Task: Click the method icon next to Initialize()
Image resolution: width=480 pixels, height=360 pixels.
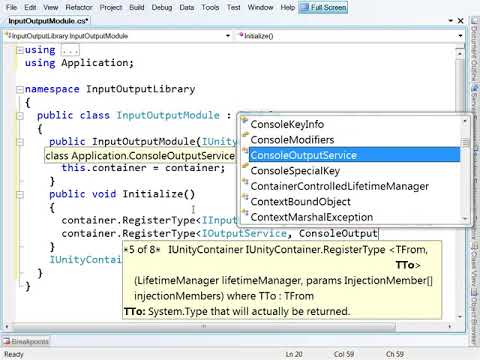Action: click(x=241, y=35)
